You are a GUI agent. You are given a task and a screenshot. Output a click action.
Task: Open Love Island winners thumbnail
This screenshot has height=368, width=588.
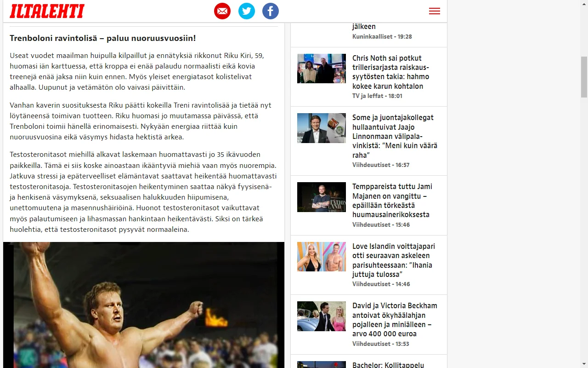click(x=322, y=257)
